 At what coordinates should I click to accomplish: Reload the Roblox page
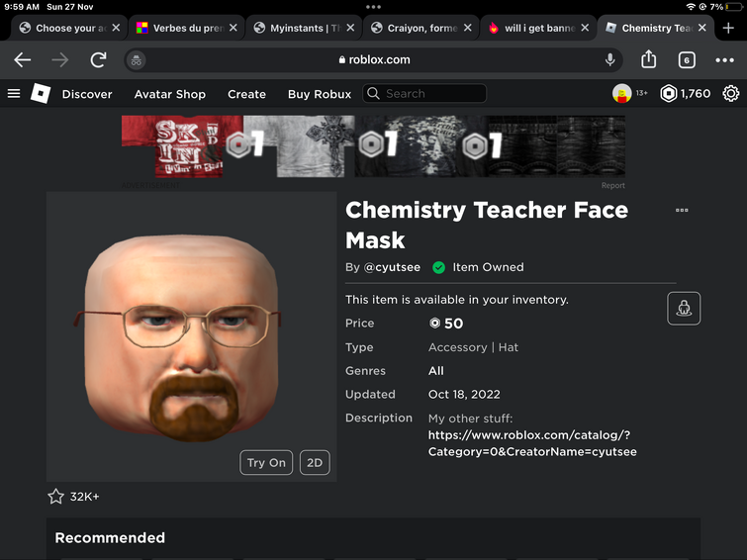coord(99,60)
